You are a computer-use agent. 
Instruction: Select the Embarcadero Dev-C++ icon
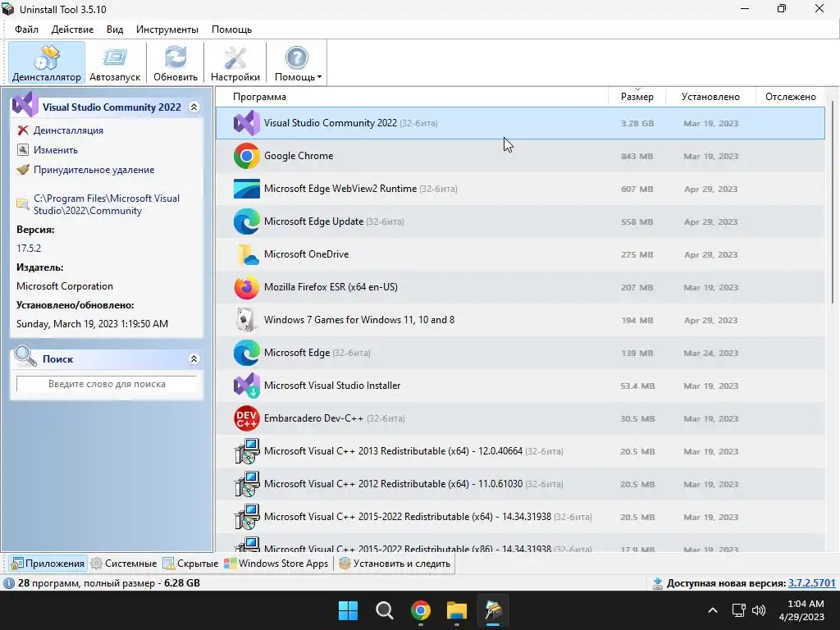(246, 418)
